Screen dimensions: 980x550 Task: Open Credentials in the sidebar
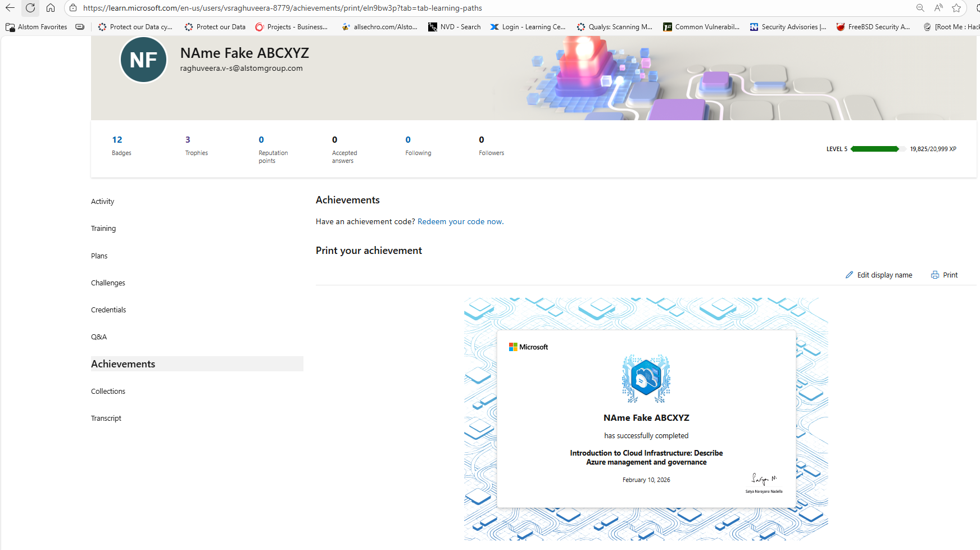click(108, 310)
